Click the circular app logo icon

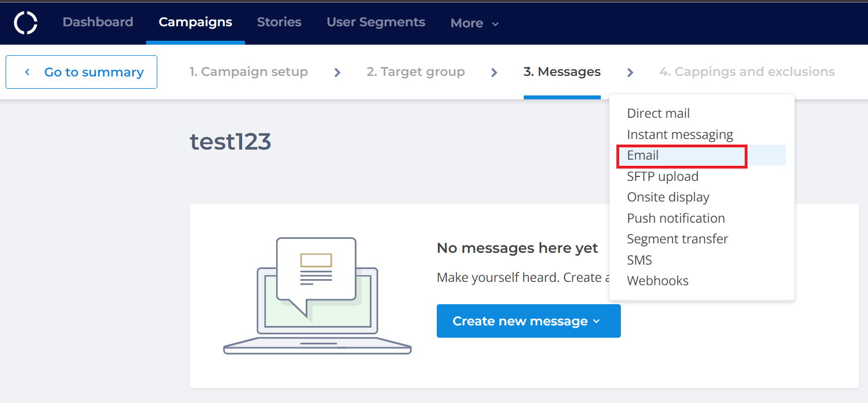coord(26,23)
